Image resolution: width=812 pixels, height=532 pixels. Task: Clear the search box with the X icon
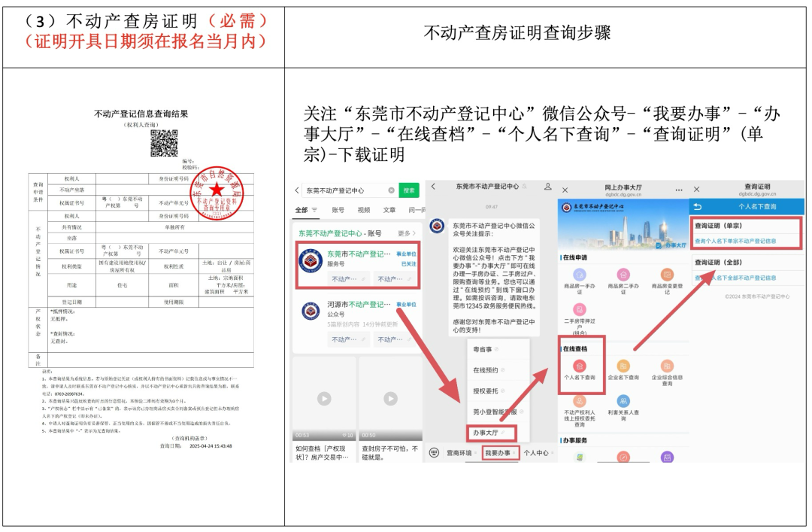[x=391, y=190]
